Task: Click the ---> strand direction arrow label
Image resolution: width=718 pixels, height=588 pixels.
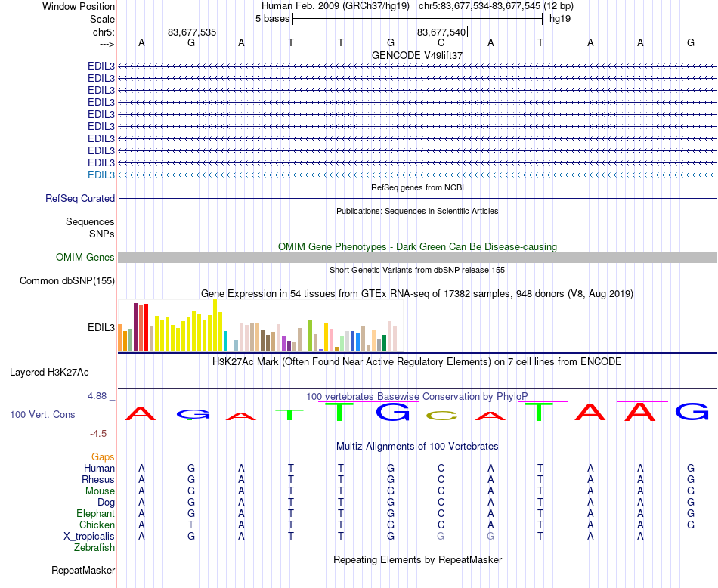Action: [x=107, y=44]
